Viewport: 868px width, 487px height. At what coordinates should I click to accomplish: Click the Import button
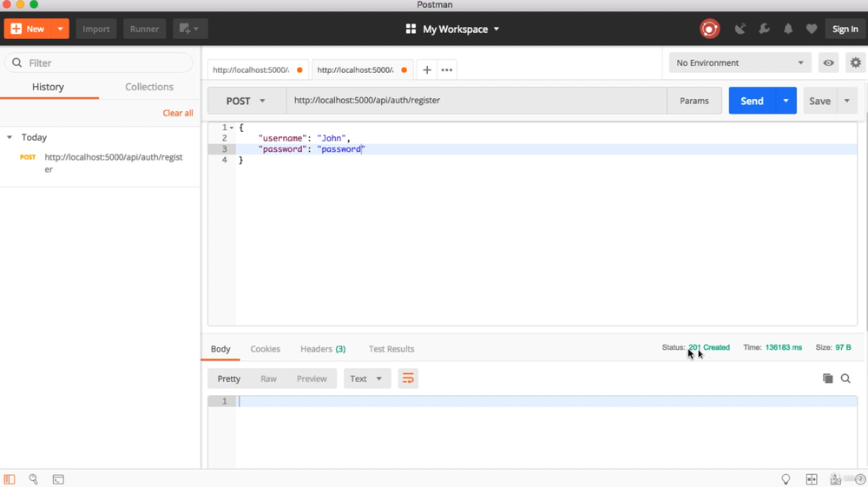pos(95,29)
